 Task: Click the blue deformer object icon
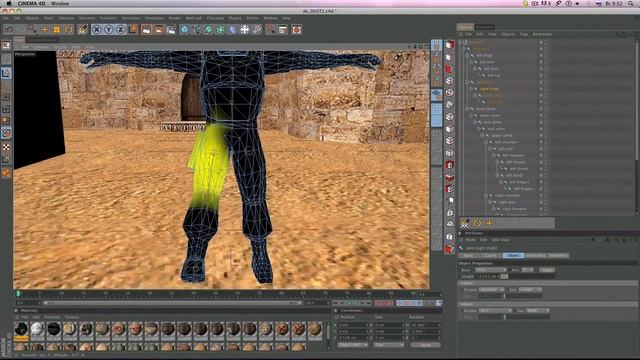coord(232,29)
